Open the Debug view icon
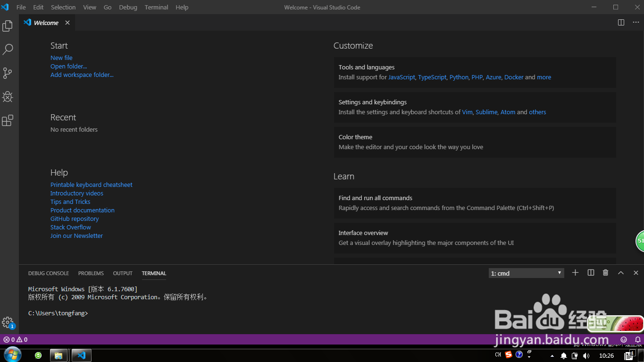644x362 pixels. 8,97
